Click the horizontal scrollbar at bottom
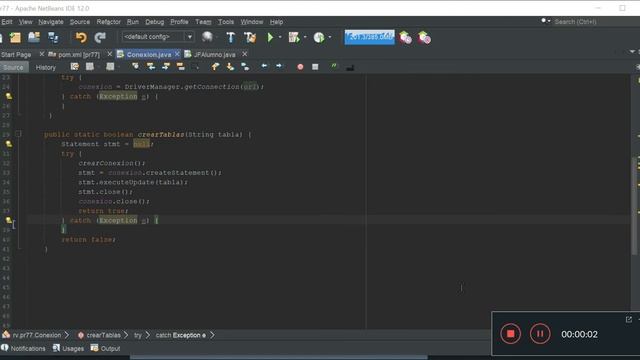This screenshot has height=360, width=640. pyautogui.click(x=279, y=357)
